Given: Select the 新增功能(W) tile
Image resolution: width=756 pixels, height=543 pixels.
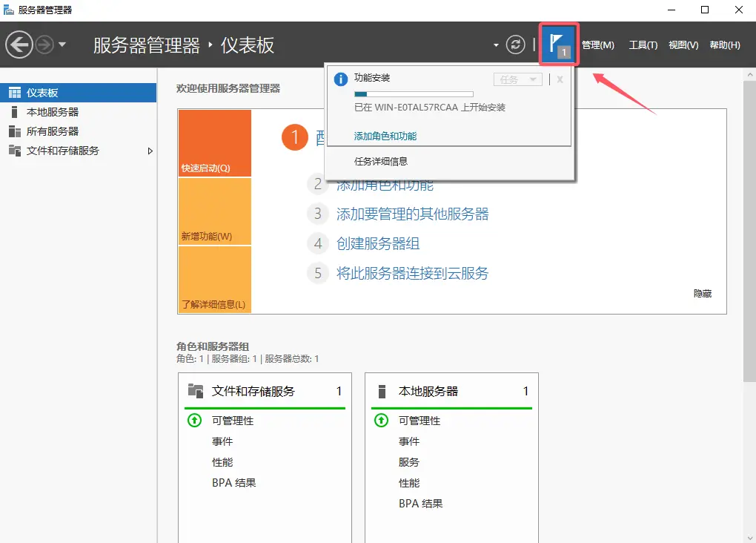Looking at the screenshot, I should click(214, 212).
